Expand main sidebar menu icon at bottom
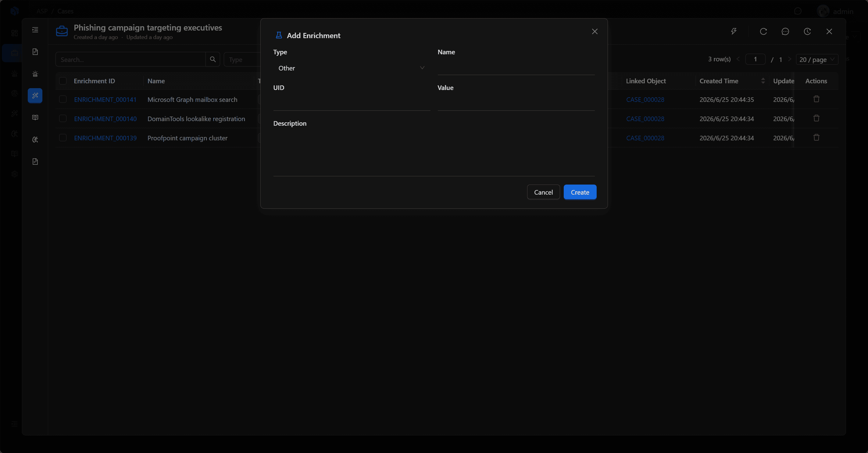Screen dimensions: 868x453 [x=15, y=424]
